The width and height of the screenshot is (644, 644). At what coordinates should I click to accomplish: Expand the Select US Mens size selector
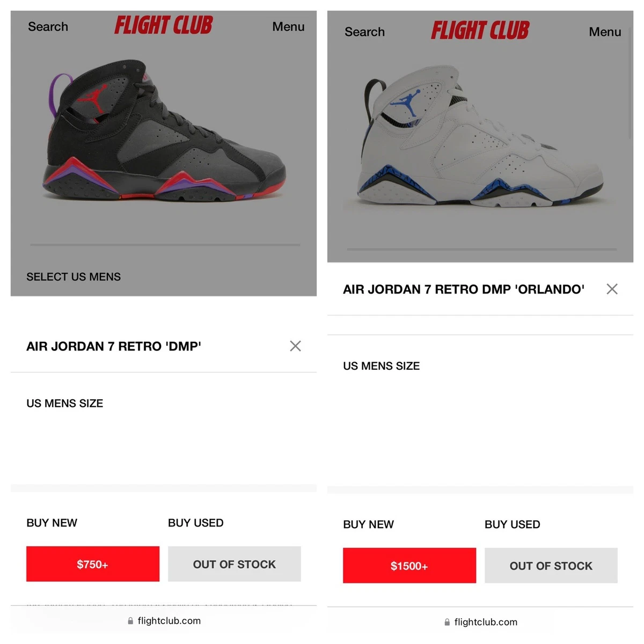[x=74, y=277]
